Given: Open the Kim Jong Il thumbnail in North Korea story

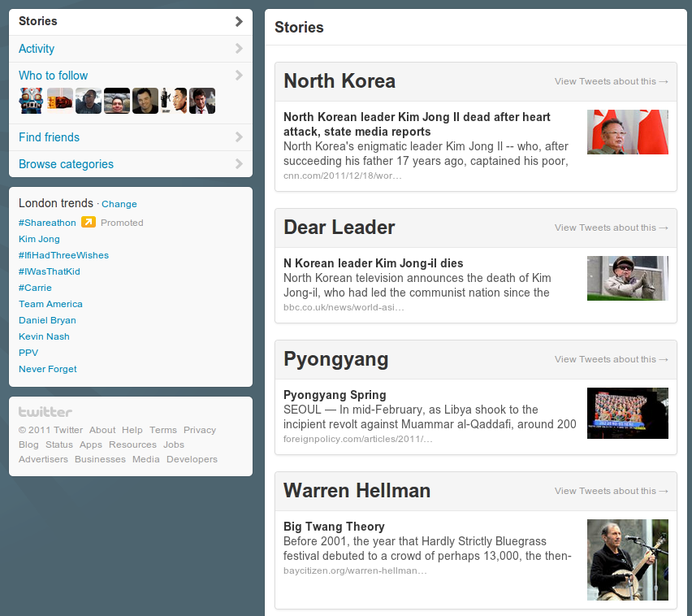Looking at the screenshot, I should (x=627, y=132).
